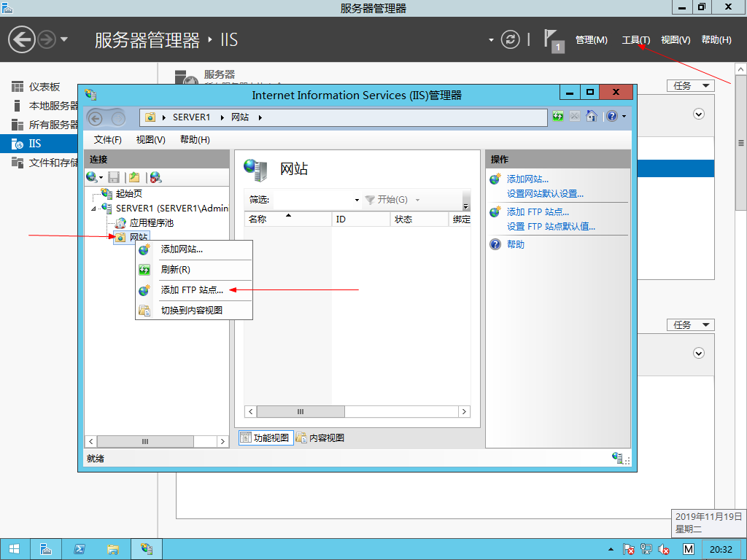This screenshot has height=560, width=747.
Task: Click IIS Manager taskbar button
Action: pos(147,549)
